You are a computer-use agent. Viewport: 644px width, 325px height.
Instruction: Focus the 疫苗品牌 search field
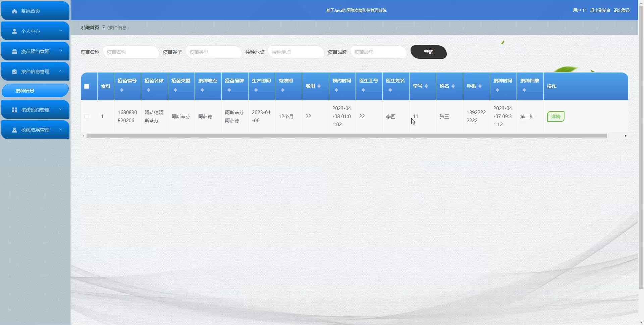click(379, 52)
